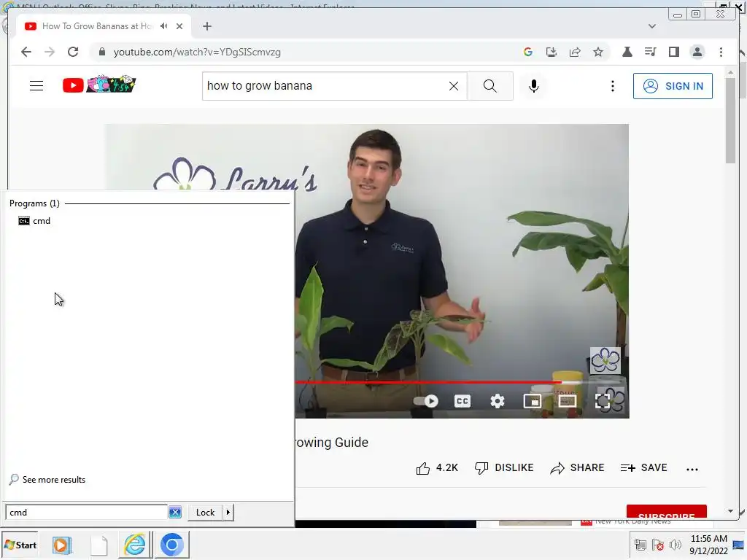The height and width of the screenshot is (560, 747).
Task: Open more actions ellipsis under the video
Action: [692, 469]
